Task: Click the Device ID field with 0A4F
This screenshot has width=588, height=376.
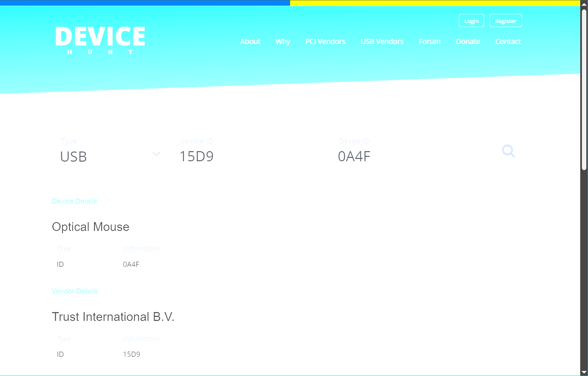Action: [x=406, y=157]
